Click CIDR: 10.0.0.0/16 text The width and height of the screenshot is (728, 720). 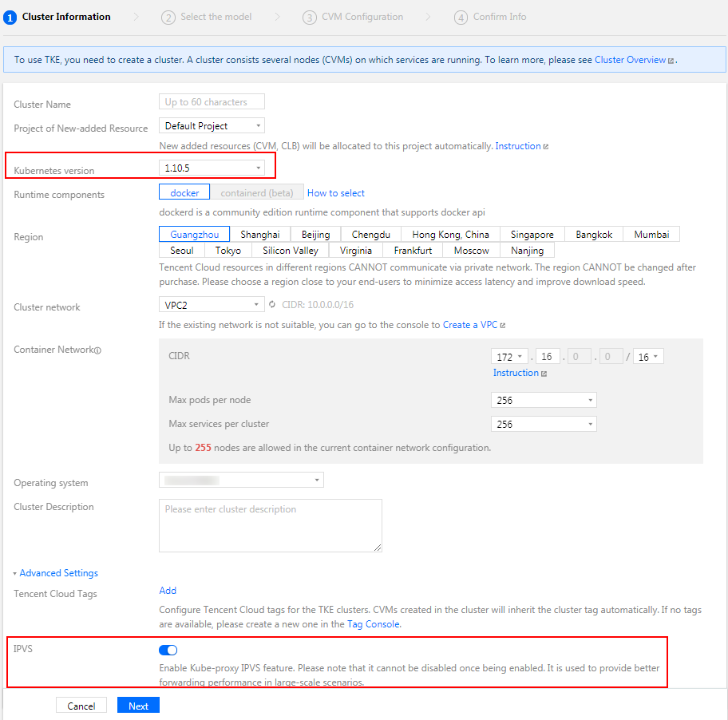coord(318,305)
